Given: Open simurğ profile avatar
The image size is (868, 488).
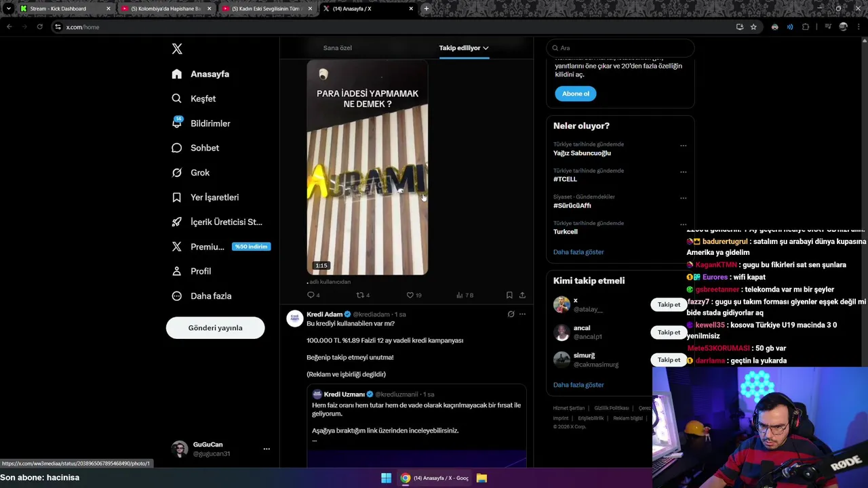Looking at the screenshot, I should [561, 359].
